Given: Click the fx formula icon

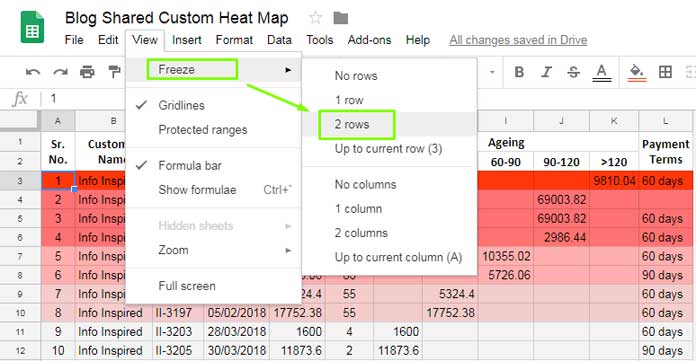Looking at the screenshot, I should [x=20, y=99].
